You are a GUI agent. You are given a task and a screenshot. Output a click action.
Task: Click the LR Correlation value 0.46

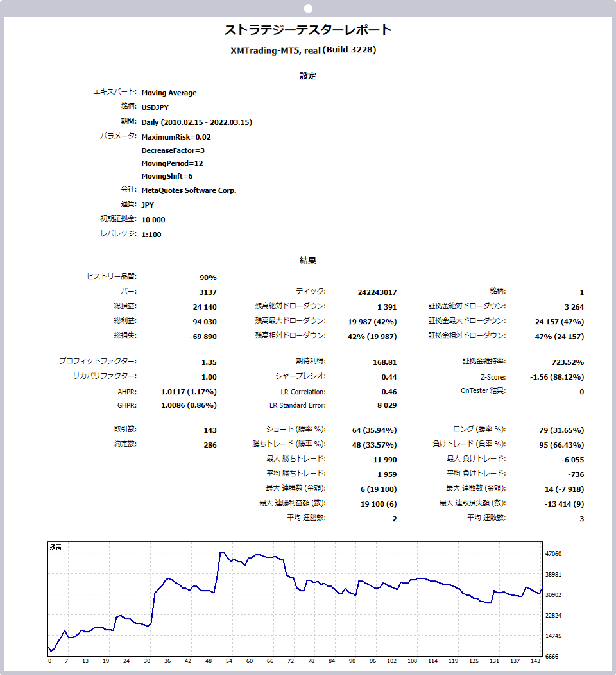tap(389, 392)
